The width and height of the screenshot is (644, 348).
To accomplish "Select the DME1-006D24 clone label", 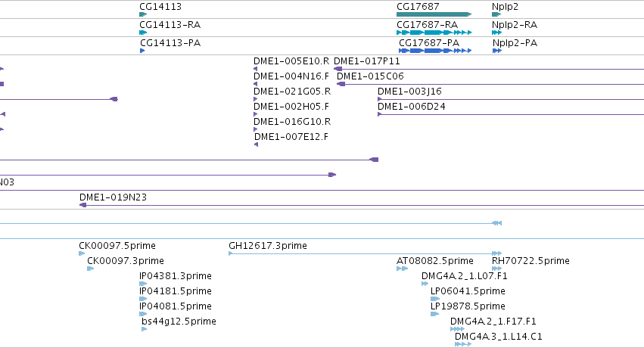I will [x=411, y=107].
